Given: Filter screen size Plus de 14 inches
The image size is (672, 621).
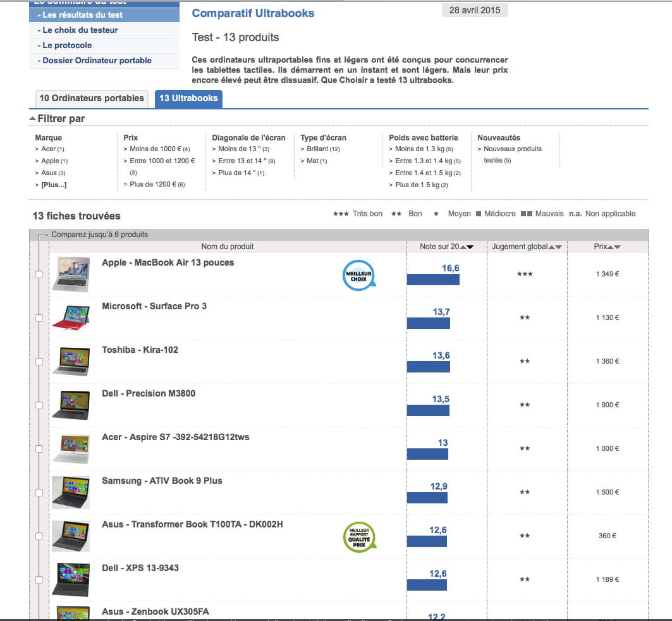Looking at the screenshot, I should [241, 173].
